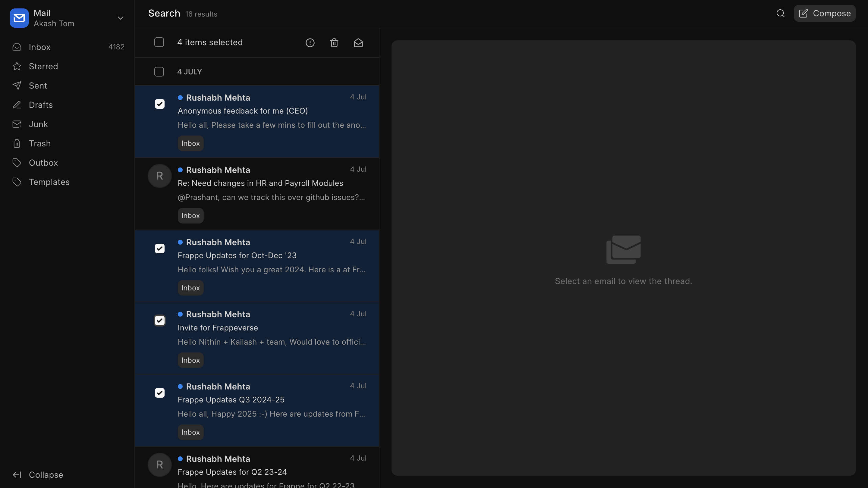
Task: Open the Starred folder
Action: (x=43, y=66)
